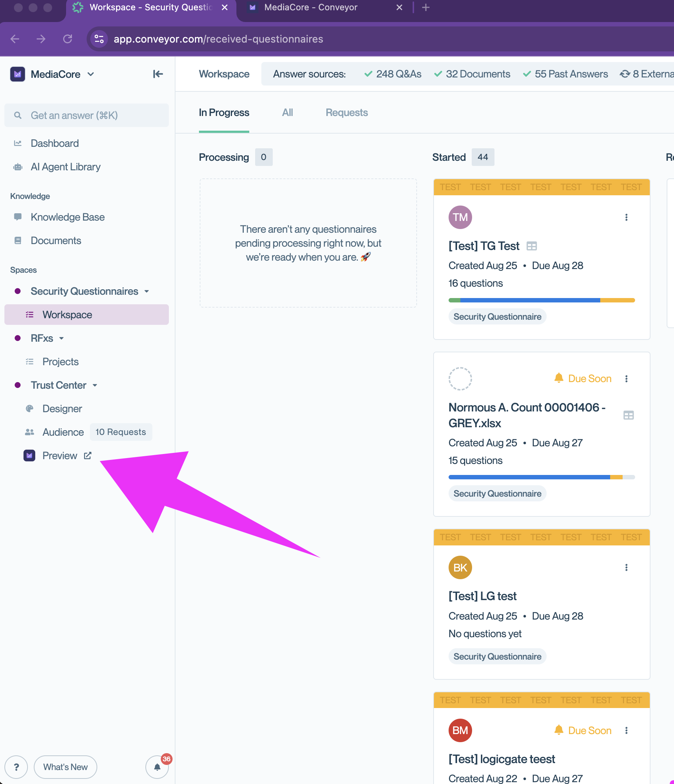Click 32 Documents answer source

472,74
